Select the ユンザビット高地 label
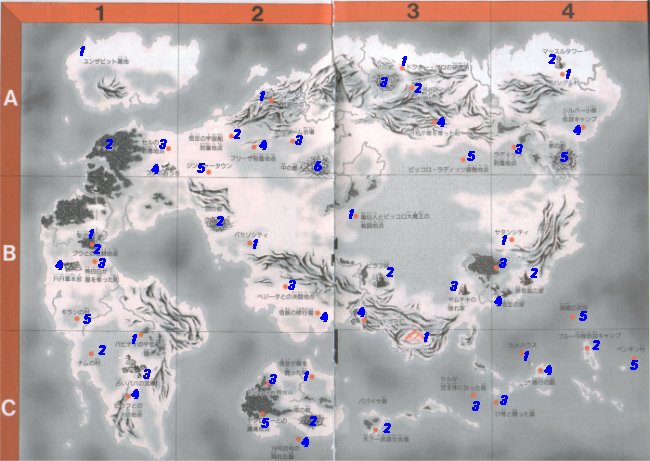 106,61
